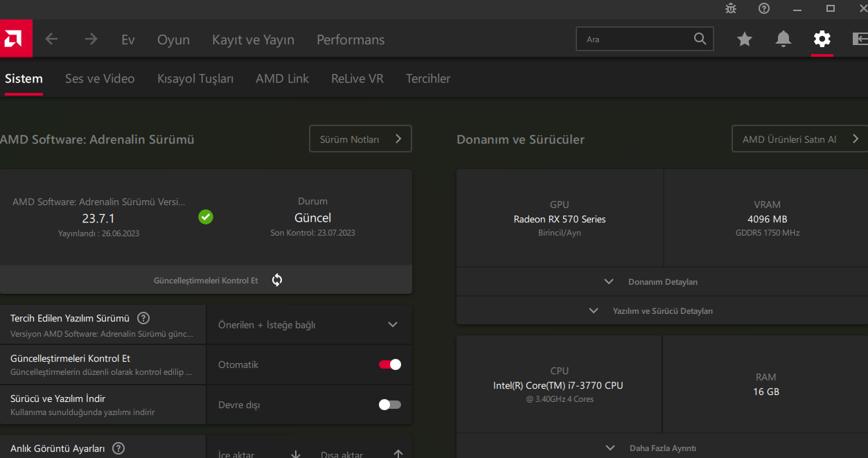868x458 pixels.
Task: Click the Ara search field
Action: (636, 39)
